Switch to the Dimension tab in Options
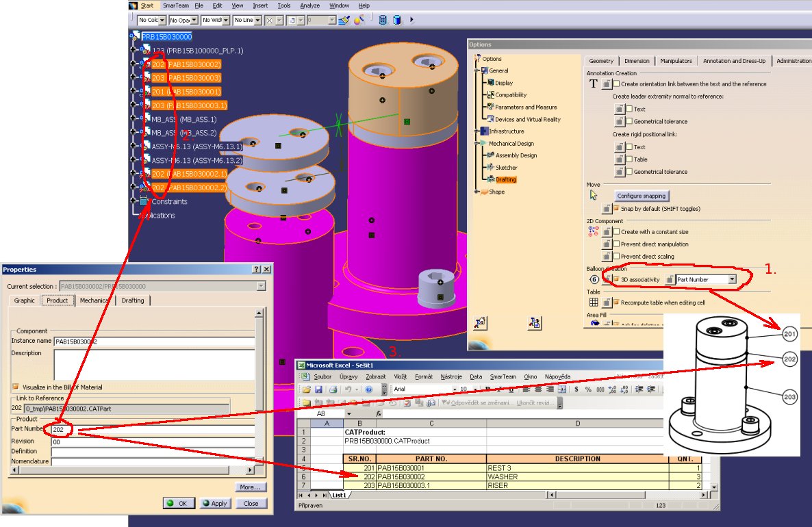 pos(637,61)
